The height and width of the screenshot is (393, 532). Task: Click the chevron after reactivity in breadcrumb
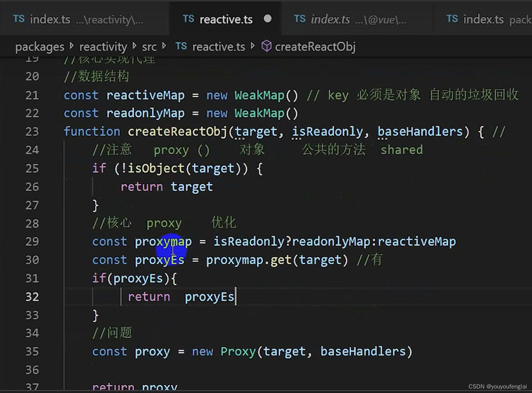135,46
